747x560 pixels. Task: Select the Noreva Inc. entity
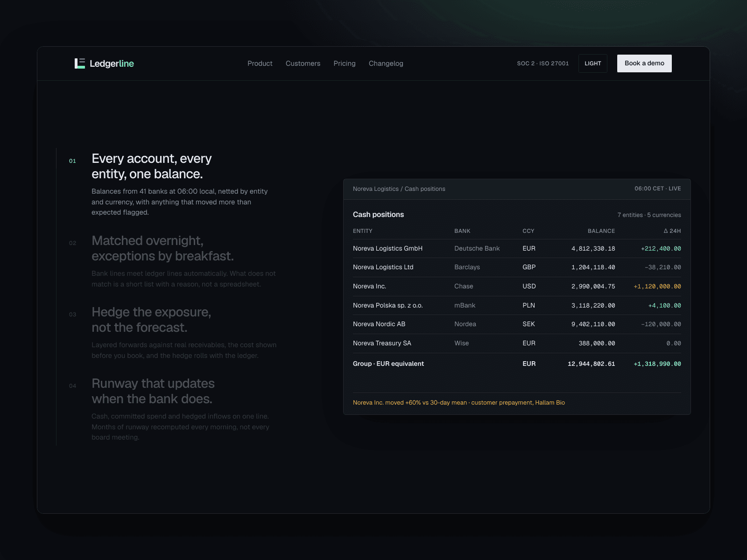(x=370, y=287)
